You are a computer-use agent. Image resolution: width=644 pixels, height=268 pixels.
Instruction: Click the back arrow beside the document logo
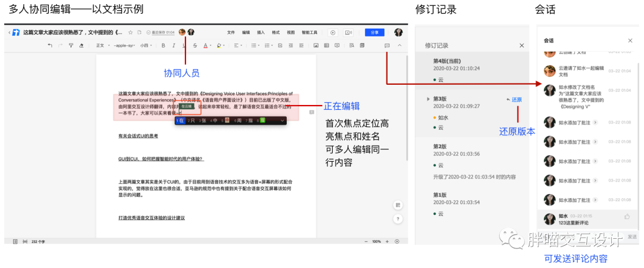pos(9,32)
